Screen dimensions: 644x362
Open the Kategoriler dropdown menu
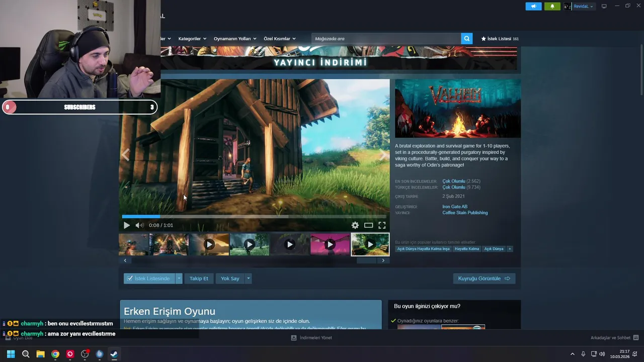coord(192,39)
